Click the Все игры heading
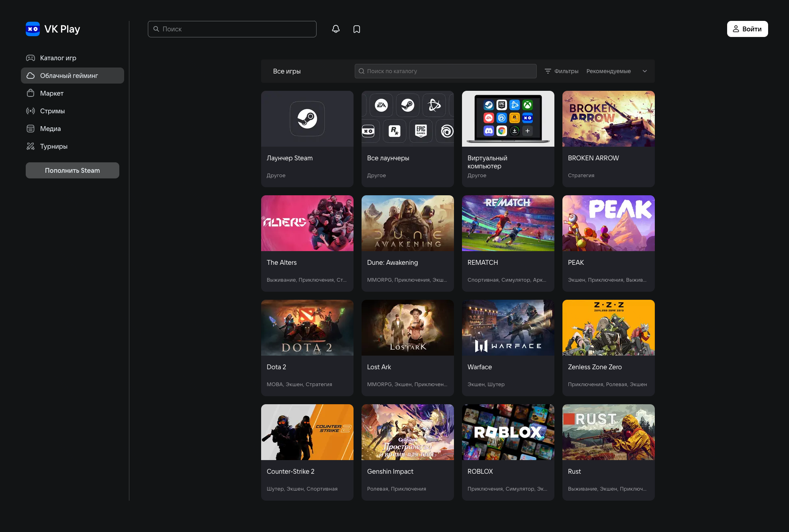 287,71
